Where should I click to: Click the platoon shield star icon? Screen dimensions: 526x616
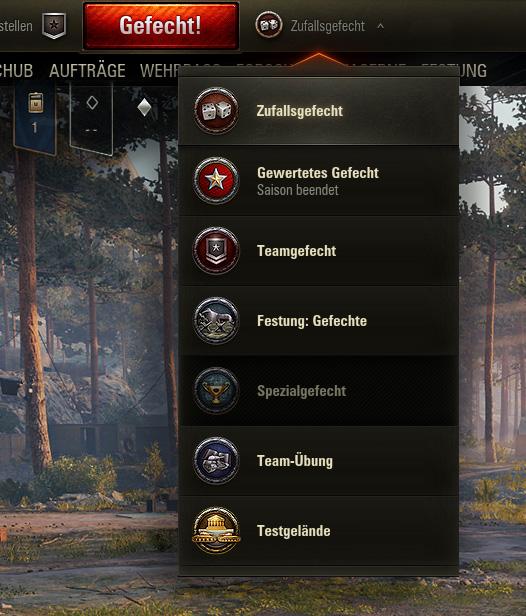[54, 26]
